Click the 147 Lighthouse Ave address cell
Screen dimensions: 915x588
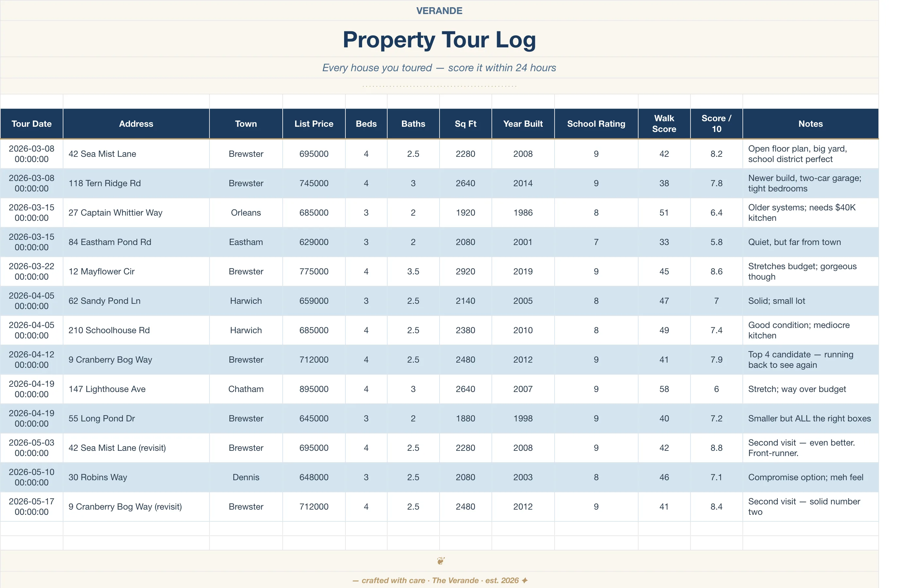click(x=136, y=389)
